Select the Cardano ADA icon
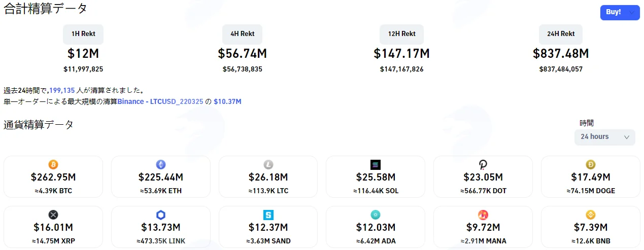Viewport: 644px width, 250px height. coord(376,215)
